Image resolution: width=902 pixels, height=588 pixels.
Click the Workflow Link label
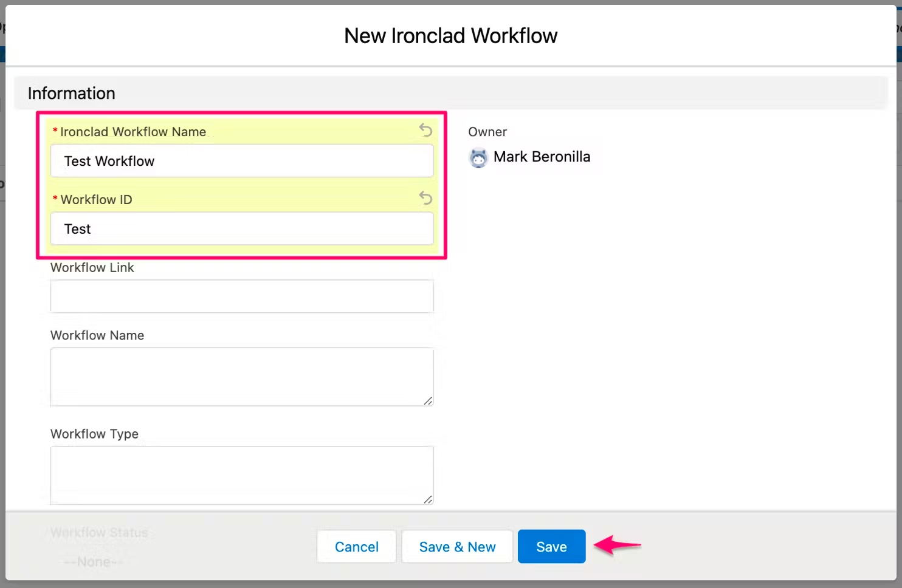[92, 268]
